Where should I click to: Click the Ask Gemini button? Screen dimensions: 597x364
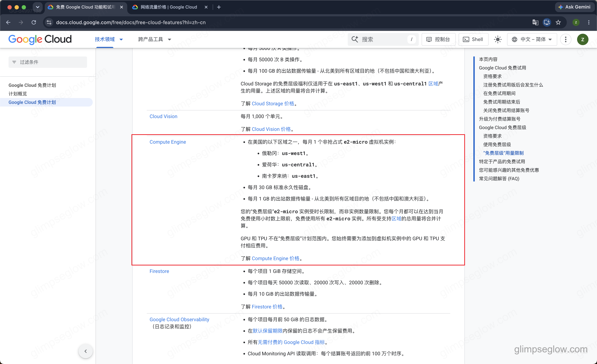575,7
